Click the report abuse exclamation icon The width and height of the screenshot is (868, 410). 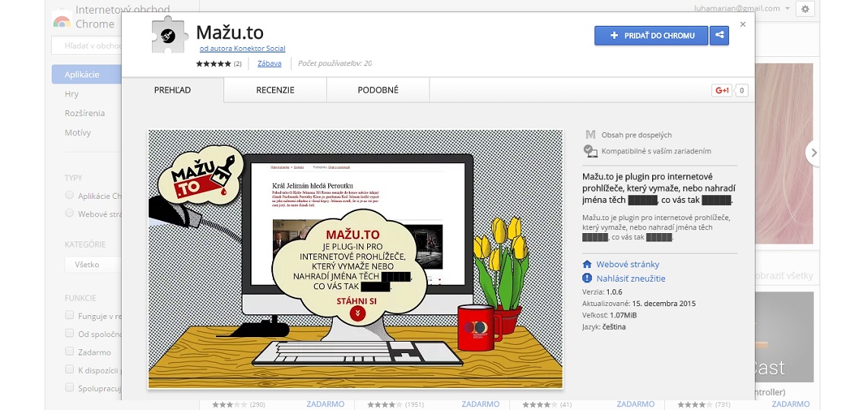tap(587, 279)
